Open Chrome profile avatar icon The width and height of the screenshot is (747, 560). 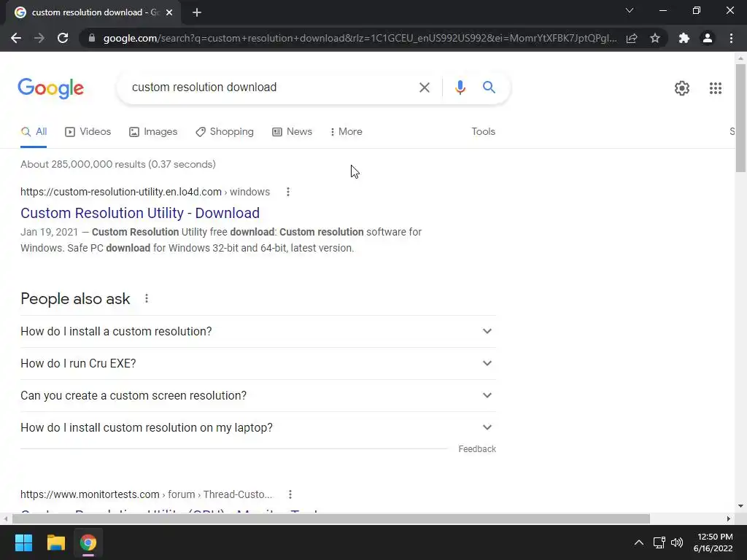pyautogui.click(x=708, y=38)
